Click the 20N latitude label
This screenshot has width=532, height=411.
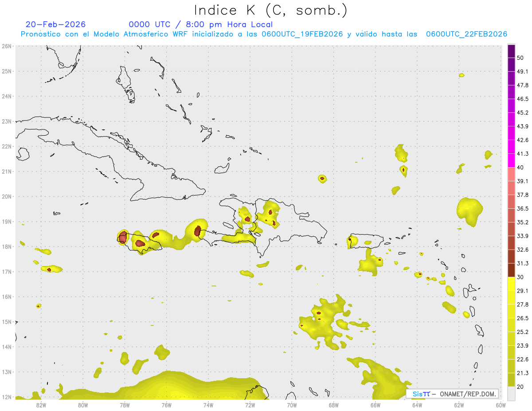pos(7,196)
